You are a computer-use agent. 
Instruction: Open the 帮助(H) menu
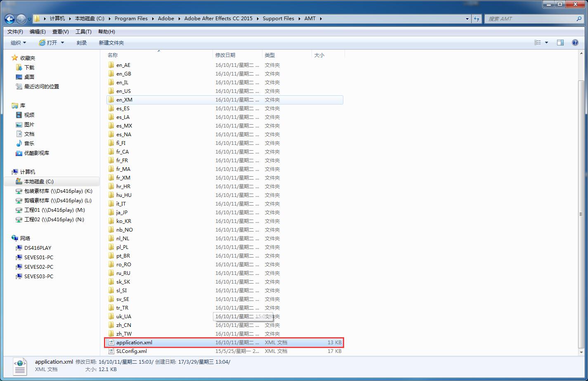106,32
